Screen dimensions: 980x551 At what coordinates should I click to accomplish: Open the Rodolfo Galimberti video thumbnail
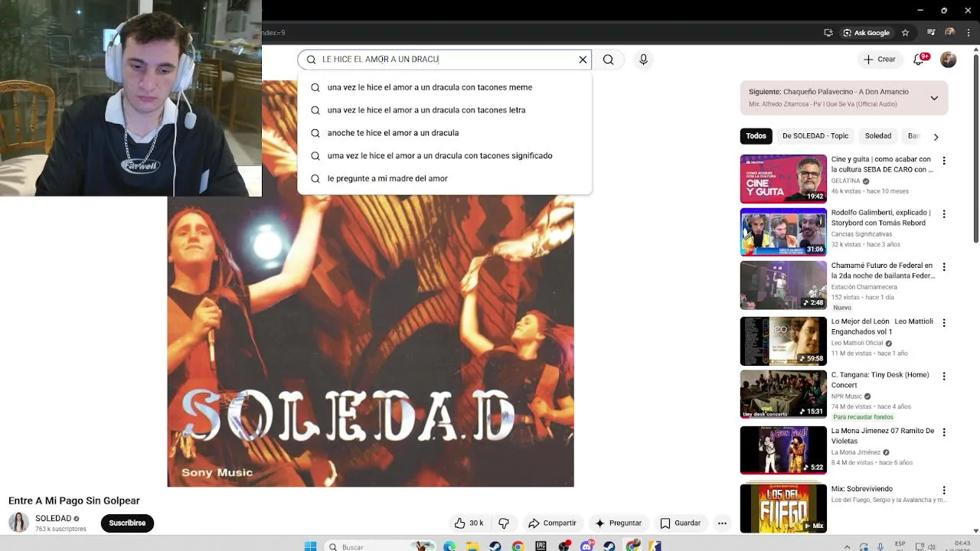point(783,232)
